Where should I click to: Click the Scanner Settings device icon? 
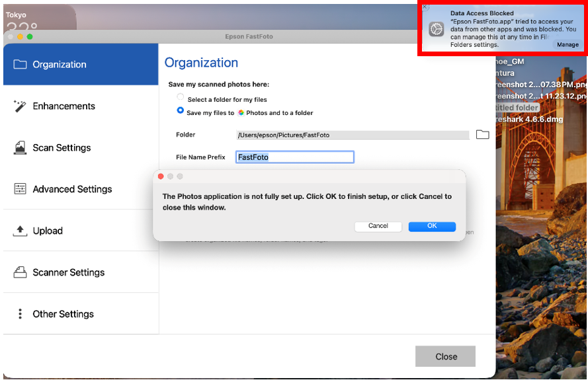click(20, 272)
